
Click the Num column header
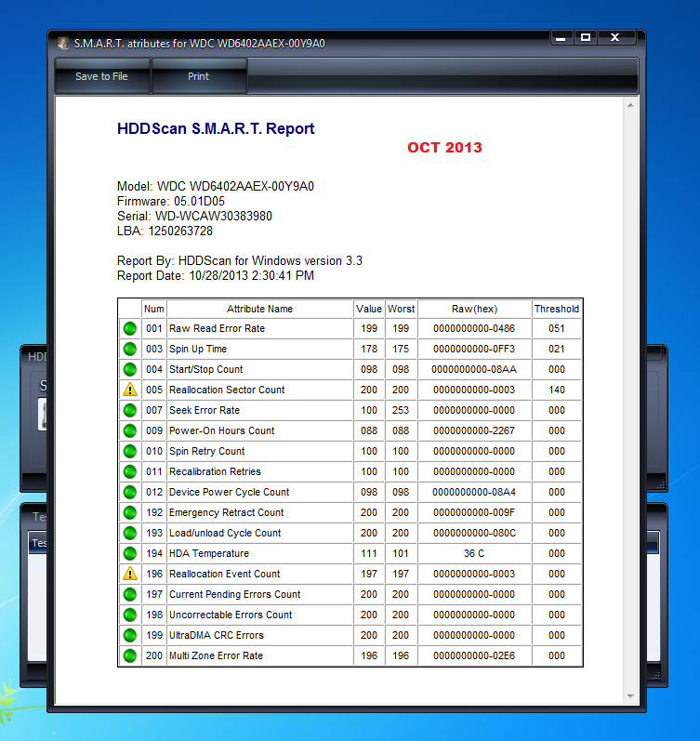tap(154, 309)
